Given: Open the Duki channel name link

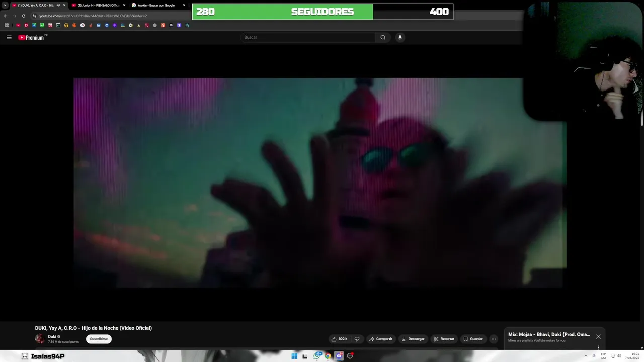Looking at the screenshot, I should (52, 337).
